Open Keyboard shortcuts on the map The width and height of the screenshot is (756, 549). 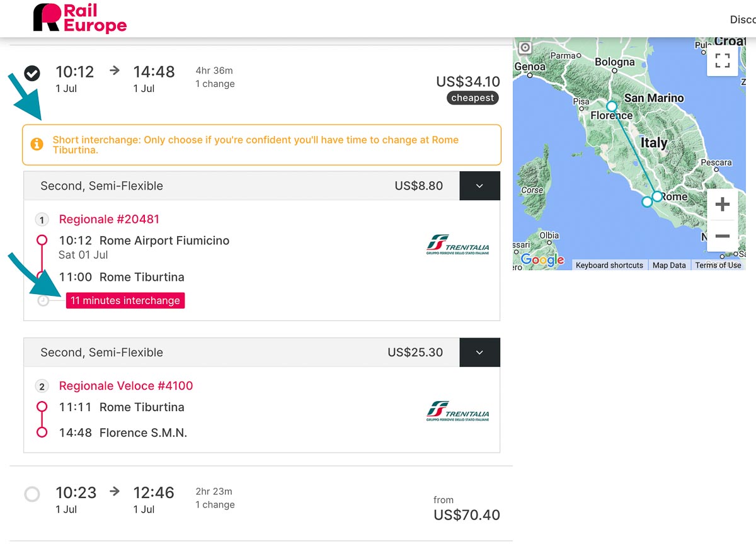tap(609, 265)
